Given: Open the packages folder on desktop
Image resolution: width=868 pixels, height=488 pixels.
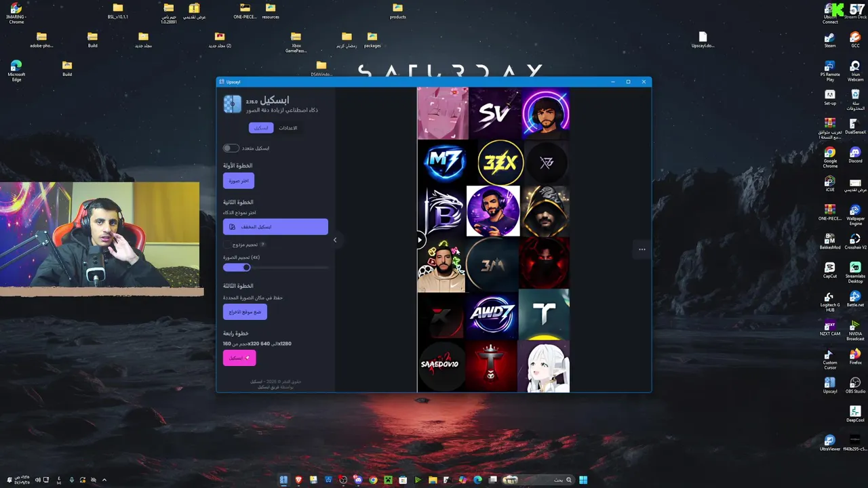Looking at the screenshot, I should (x=372, y=39).
